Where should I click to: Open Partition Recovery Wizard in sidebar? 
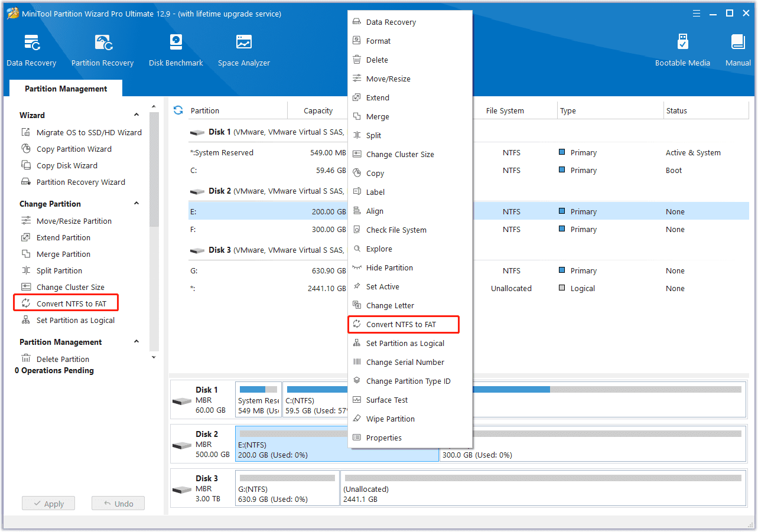(73, 182)
